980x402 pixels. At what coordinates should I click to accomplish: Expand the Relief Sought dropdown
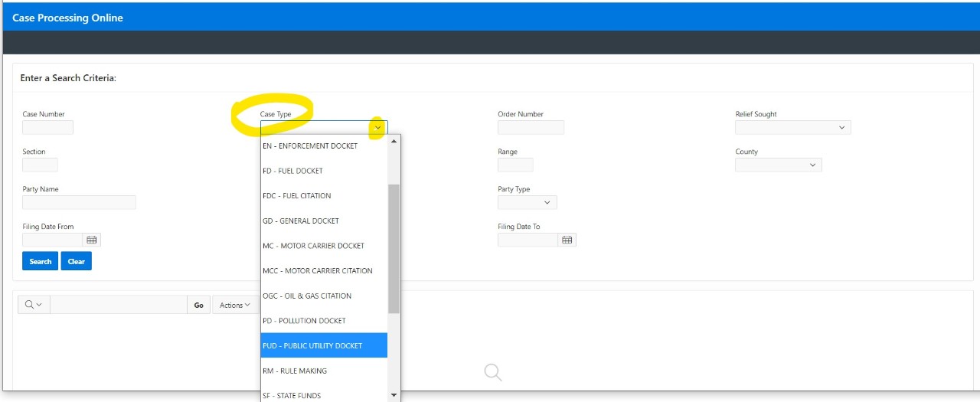[792, 128]
